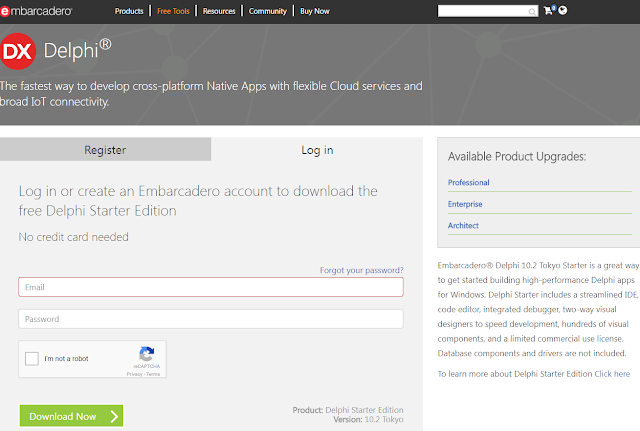Focus the Password input field
Viewport: 640px width, 431px height.
pos(211,319)
